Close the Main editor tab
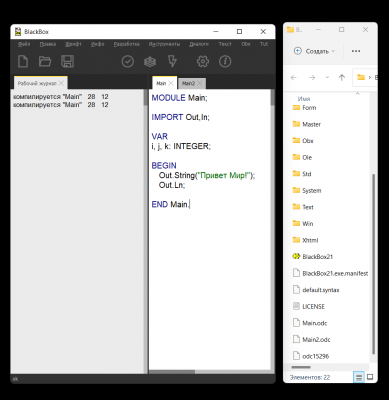 tap(171, 83)
